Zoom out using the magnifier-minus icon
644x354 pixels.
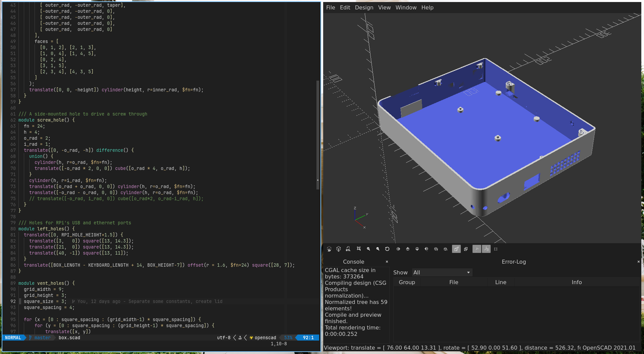click(x=378, y=249)
